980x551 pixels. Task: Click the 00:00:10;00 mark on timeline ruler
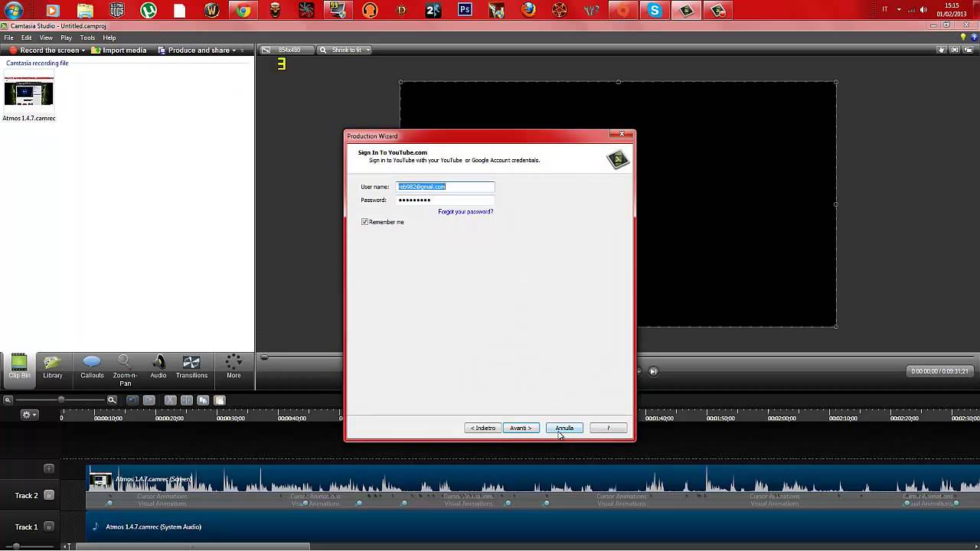[108, 418]
